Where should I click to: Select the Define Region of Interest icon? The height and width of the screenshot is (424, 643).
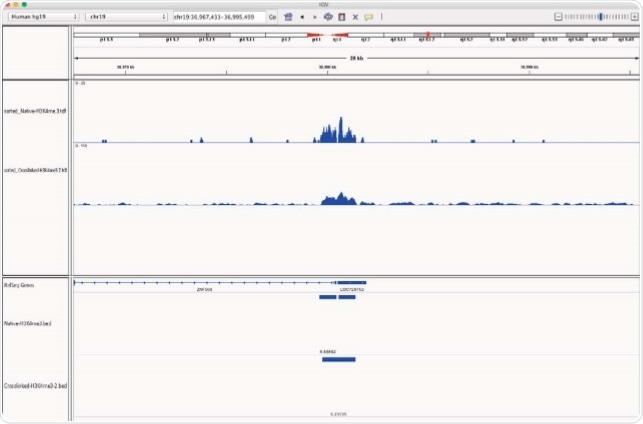click(342, 17)
